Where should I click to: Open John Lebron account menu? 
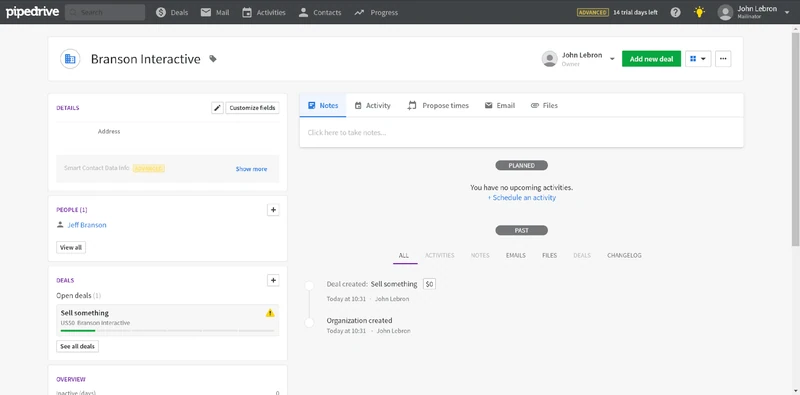(x=754, y=12)
